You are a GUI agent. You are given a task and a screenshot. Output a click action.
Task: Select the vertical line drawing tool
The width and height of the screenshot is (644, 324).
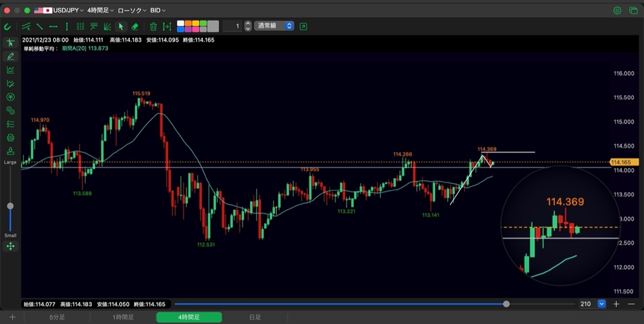coord(67,26)
